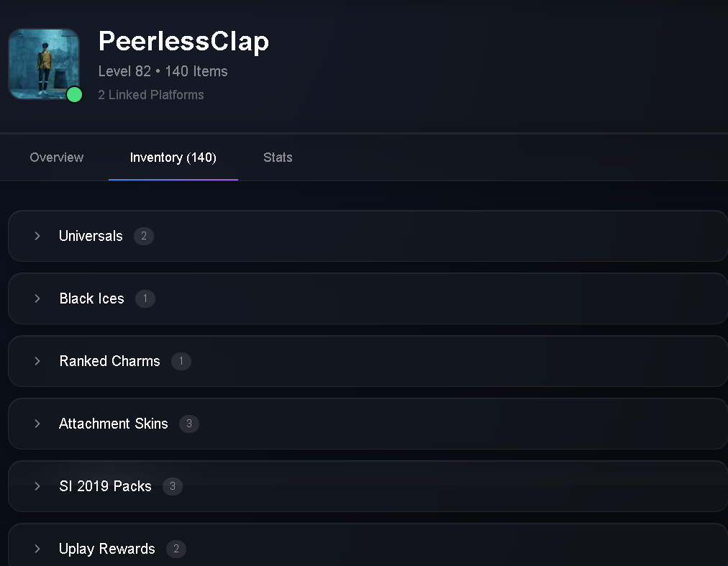Click the PeerlessClap username heading
The height and width of the screenshot is (566, 728).
[183, 41]
